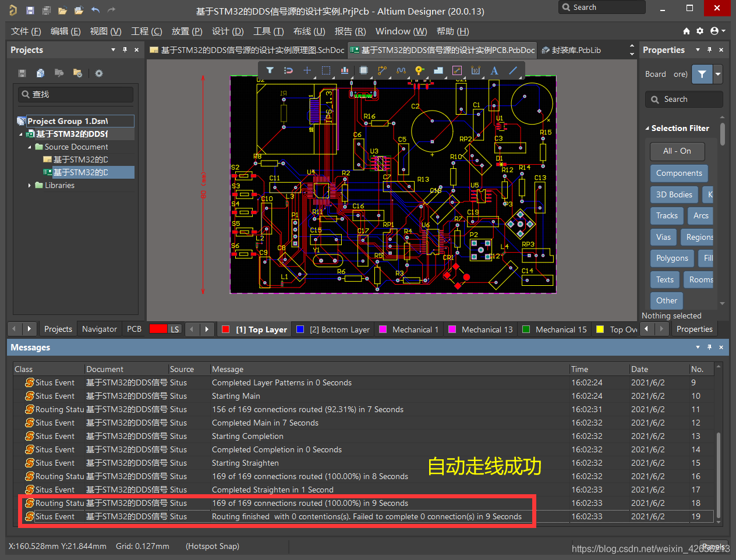Open the 文件 (F) menu
736x560 pixels.
[26, 31]
